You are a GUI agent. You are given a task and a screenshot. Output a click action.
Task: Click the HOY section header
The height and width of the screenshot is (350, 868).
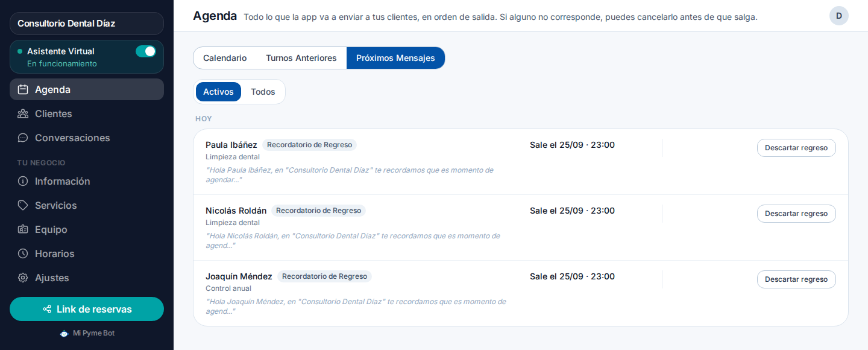click(x=204, y=119)
